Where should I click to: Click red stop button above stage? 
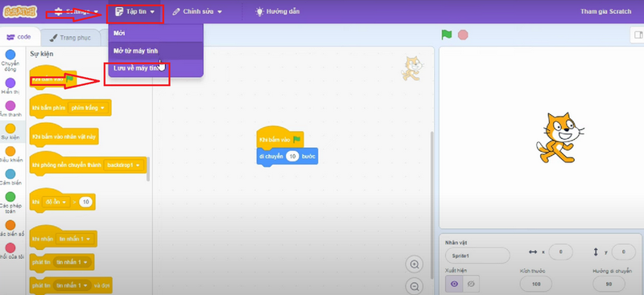(464, 35)
